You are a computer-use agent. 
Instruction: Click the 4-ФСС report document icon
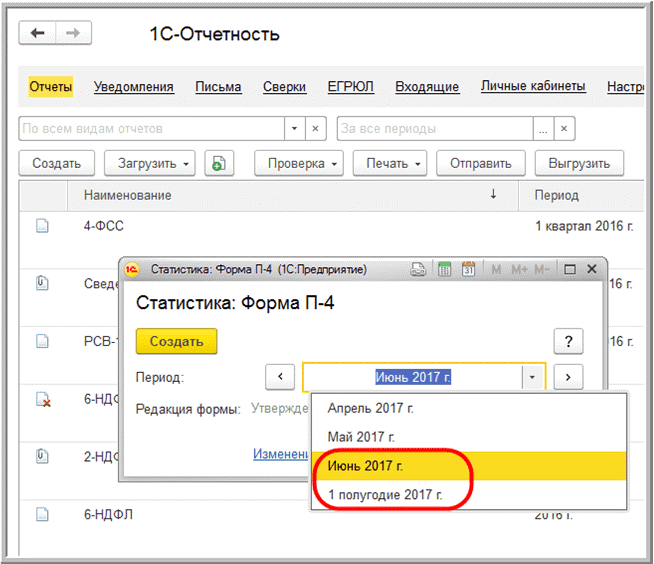[42, 226]
